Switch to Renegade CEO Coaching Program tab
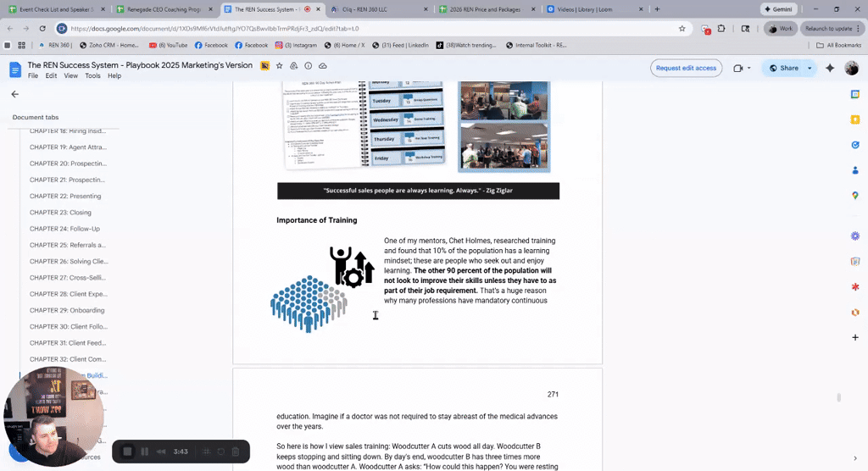Image resolution: width=868 pixels, height=471 pixels. [x=164, y=9]
